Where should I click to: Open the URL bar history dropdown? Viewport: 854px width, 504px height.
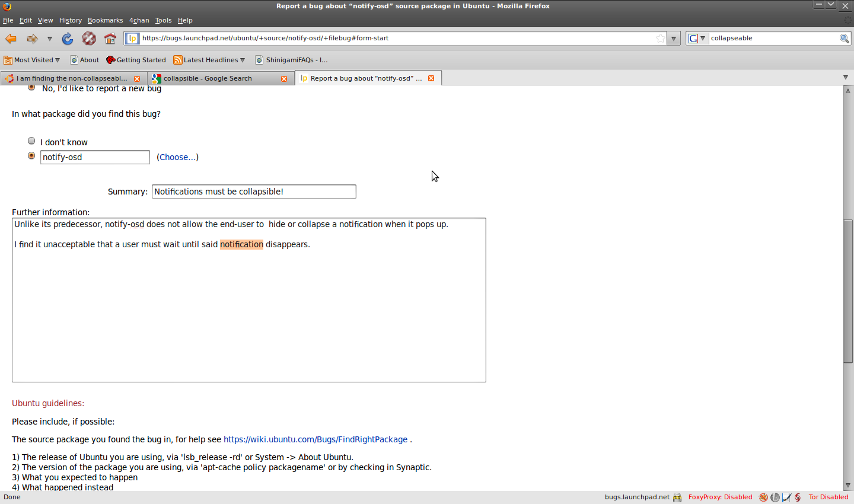[x=673, y=39]
